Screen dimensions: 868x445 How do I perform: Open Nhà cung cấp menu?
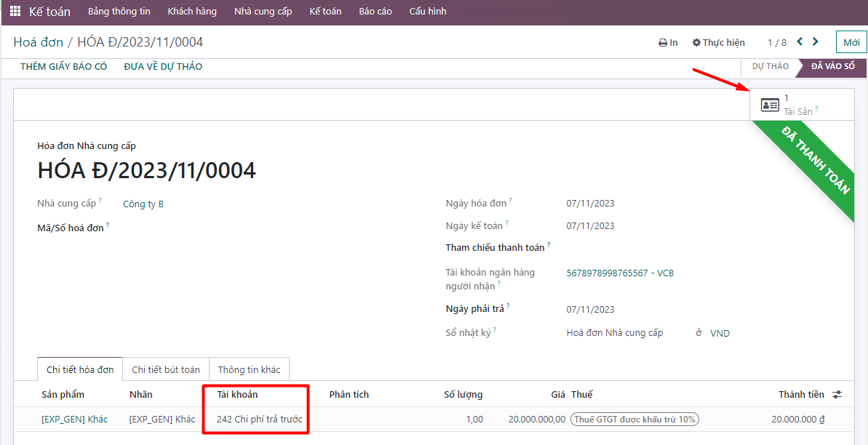[x=263, y=12]
